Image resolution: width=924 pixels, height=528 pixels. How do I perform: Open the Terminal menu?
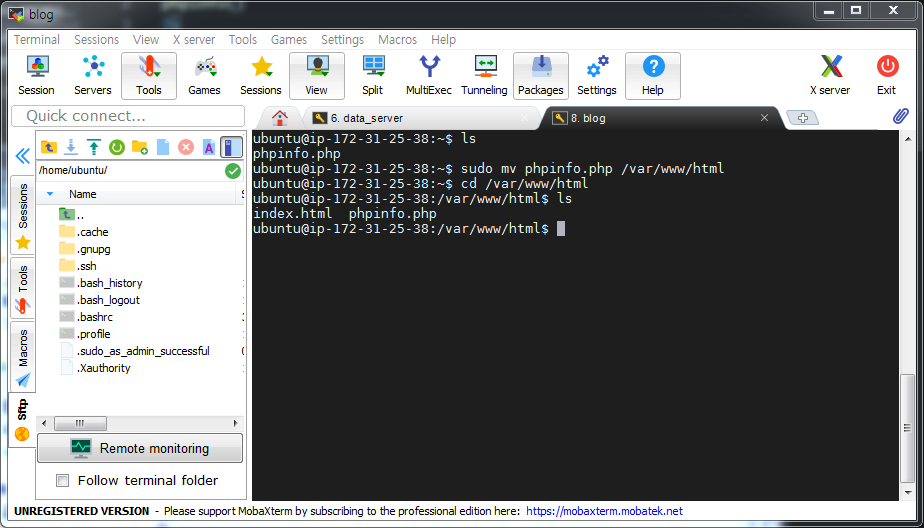point(37,39)
